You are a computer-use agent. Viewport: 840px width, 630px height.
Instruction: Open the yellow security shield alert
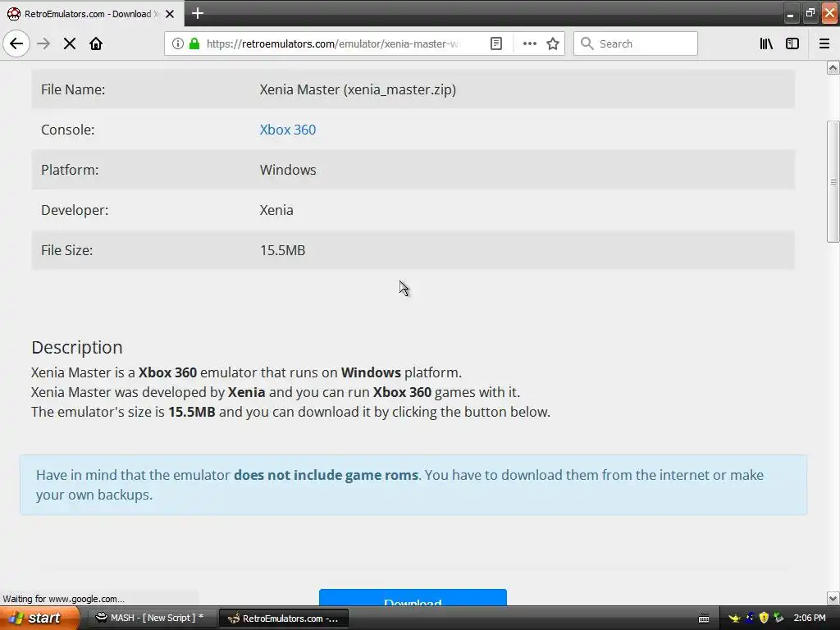click(x=764, y=618)
